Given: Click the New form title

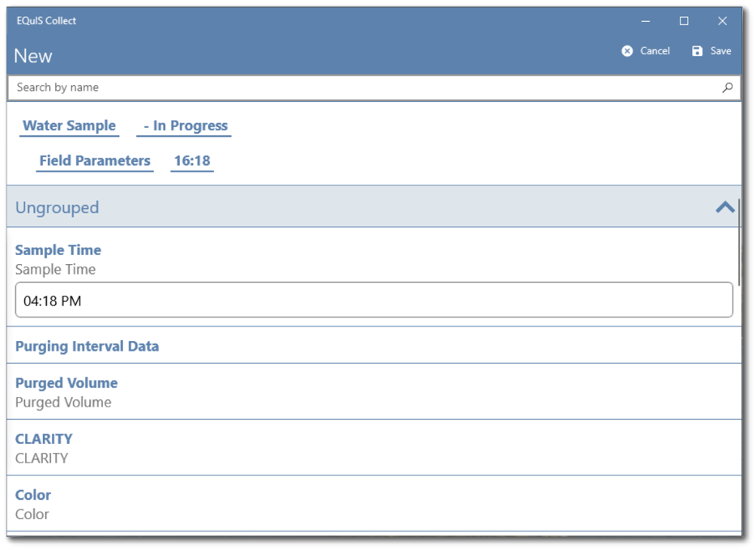Looking at the screenshot, I should point(32,56).
